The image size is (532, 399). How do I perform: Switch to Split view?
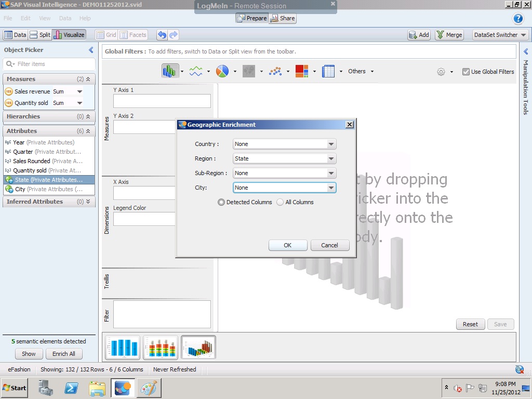coord(40,35)
